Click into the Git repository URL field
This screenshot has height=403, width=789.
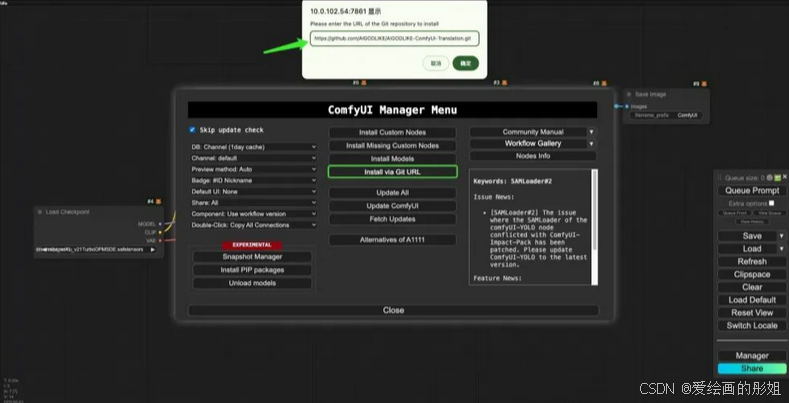[x=394, y=39]
